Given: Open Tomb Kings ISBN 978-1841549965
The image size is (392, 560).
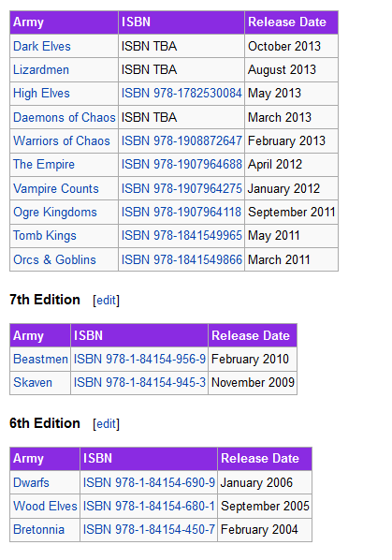Looking at the screenshot, I should [181, 235].
